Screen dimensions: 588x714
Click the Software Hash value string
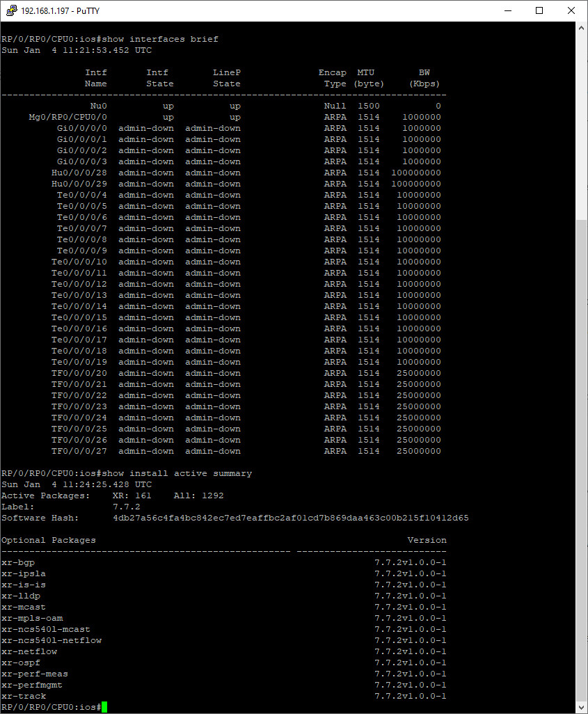pyautogui.click(x=290, y=518)
